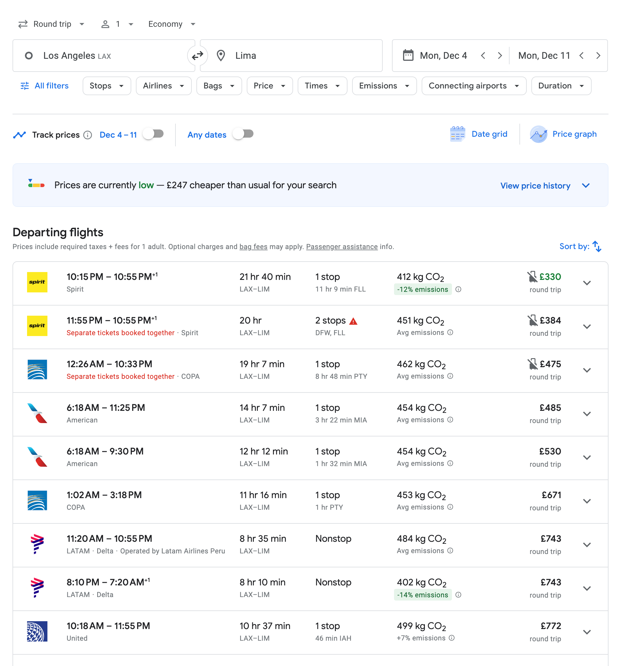Click no carry-on bag icon beside £330
This screenshot has width=644, height=666.
click(x=532, y=277)
